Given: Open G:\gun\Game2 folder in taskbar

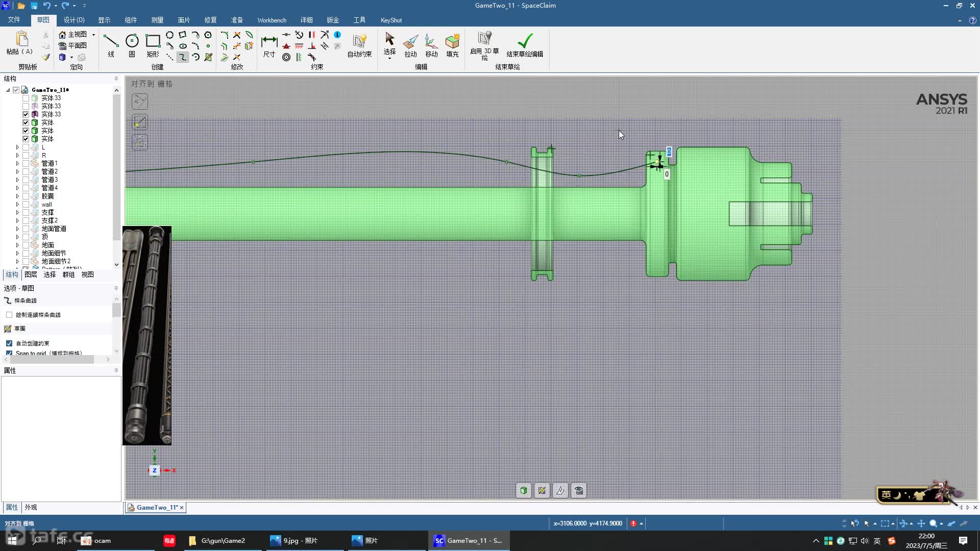Looking at the screenshot, I should (x=222, y=540).
